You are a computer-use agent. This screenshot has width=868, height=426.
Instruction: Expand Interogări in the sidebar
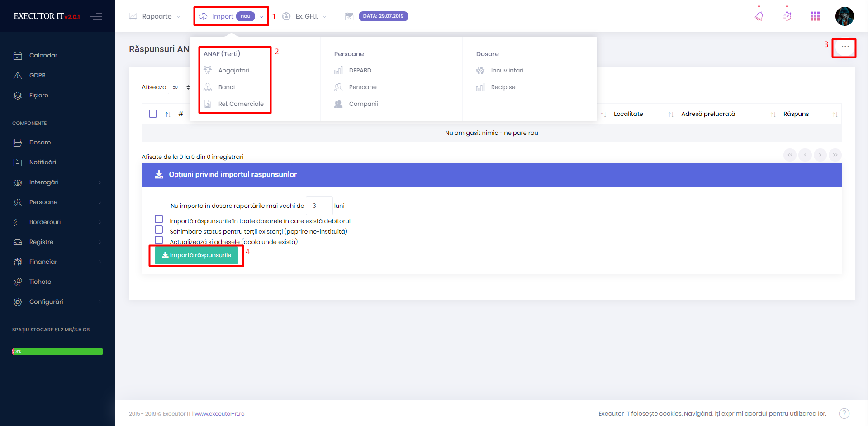[x=44, y=182]
